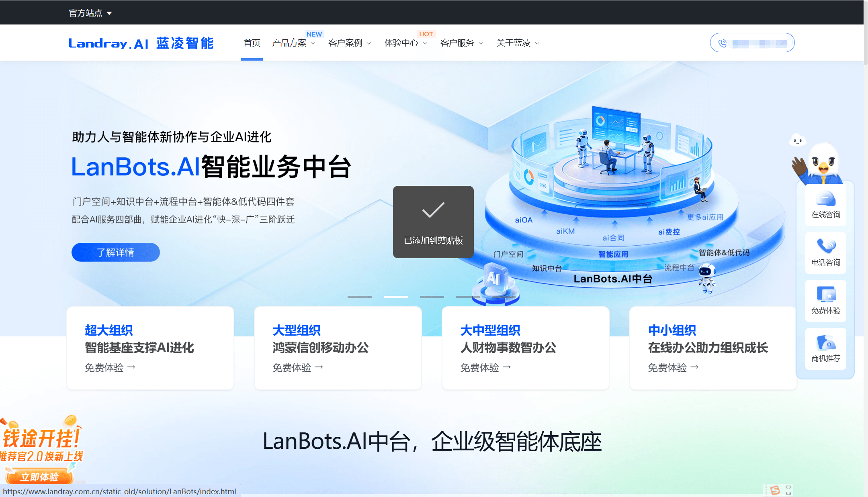Click the arrow icon on the 中小组织 card

[x=694, y=367]
